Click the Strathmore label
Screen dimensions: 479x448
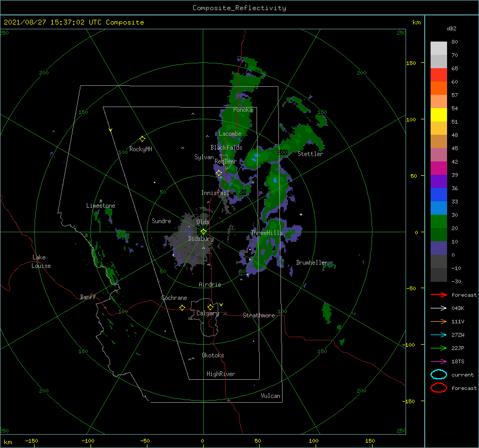(x=259, y=315)
